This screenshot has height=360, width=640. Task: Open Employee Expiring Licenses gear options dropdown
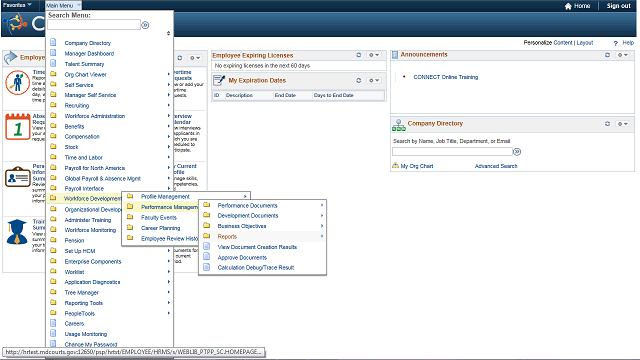coord(374,55)
